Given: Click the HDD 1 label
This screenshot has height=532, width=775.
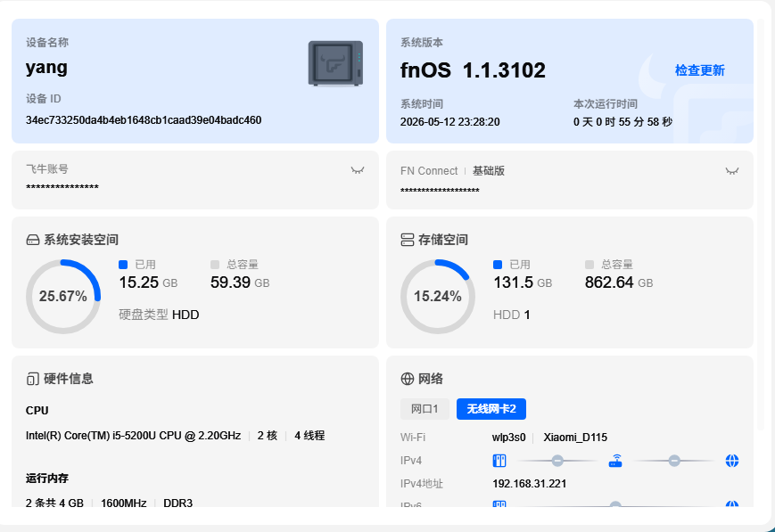Looking at the screenshot, I should (x=512, y=315).
